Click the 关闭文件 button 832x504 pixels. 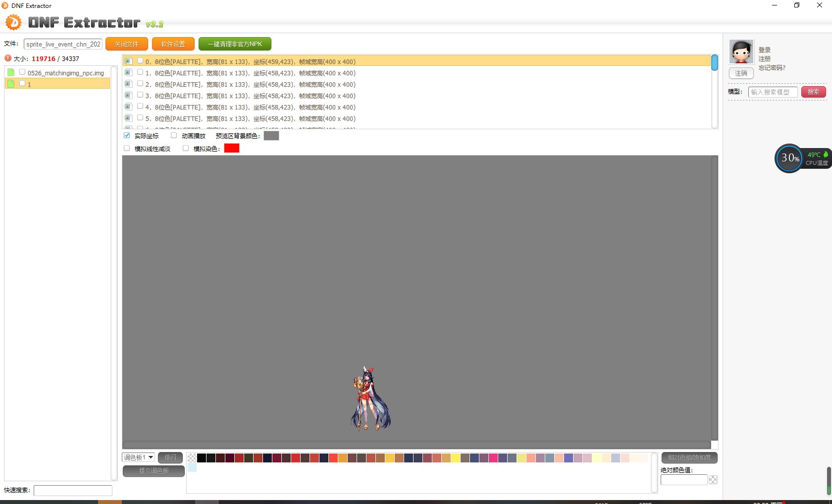coord(127,44)
